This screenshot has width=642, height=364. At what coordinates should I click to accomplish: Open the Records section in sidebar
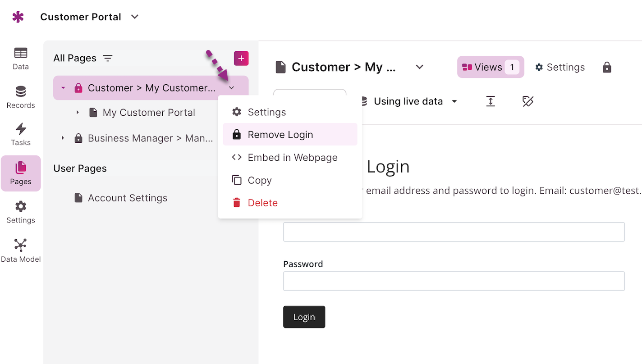[21, 97]
